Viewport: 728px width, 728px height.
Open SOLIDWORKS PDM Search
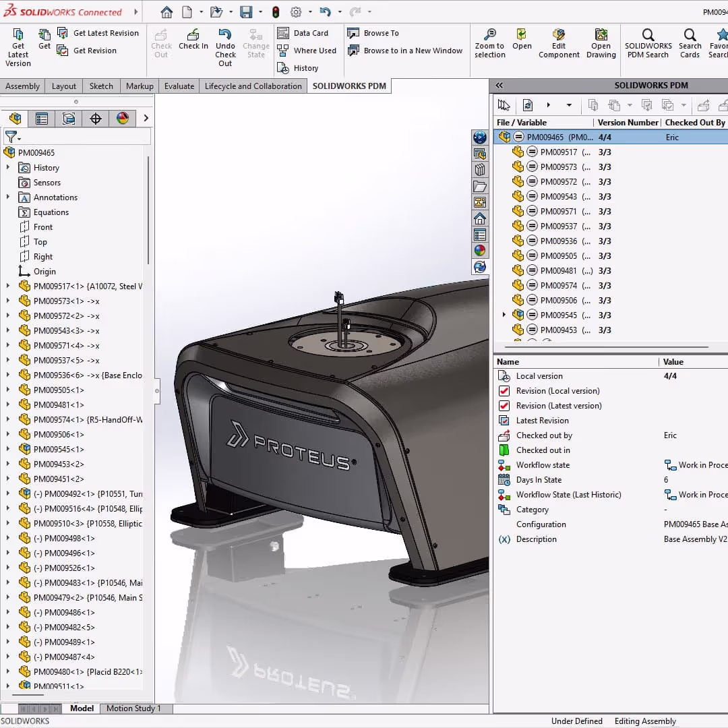(x=648, y=44)
